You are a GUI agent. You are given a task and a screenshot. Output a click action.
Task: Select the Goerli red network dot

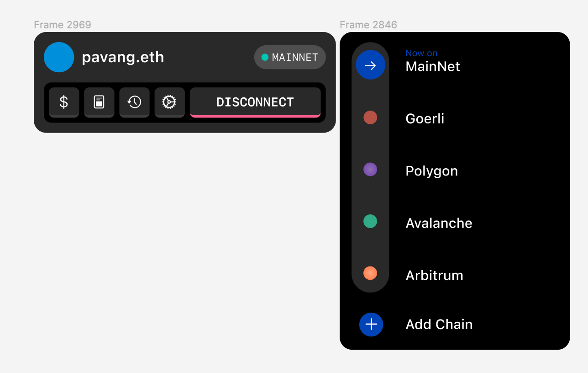370,117
